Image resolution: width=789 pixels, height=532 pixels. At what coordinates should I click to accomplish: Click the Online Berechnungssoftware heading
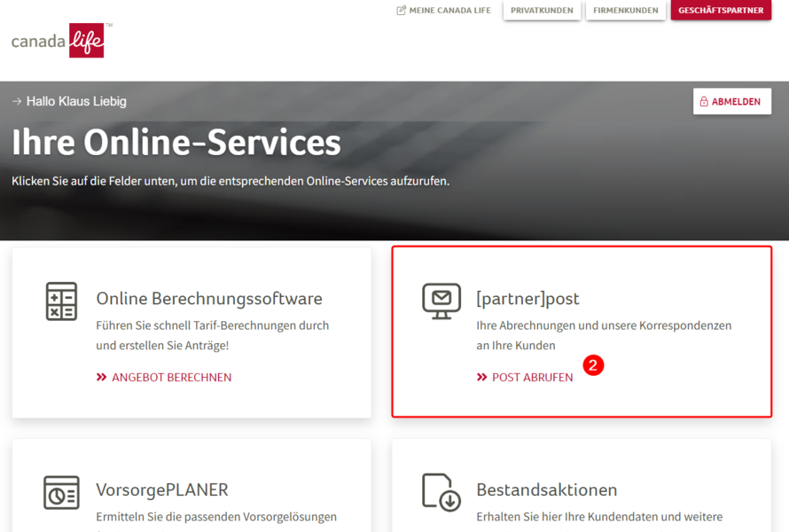point(209,299)
